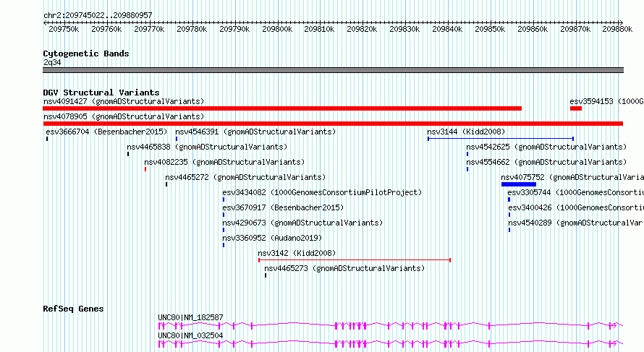Click the UNC80 NM_032504 gene model track
Screen dimensions: 644x352
pyautogui.click(x=391, y=344)
